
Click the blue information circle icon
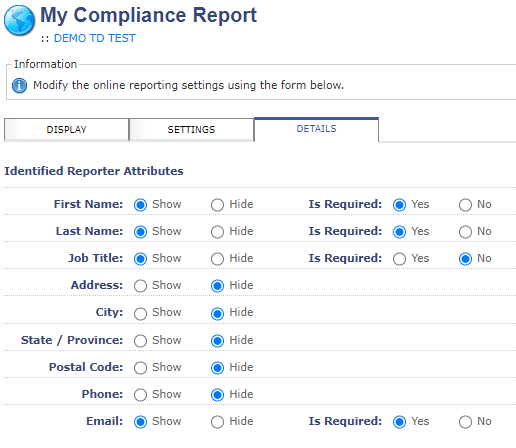19,85
